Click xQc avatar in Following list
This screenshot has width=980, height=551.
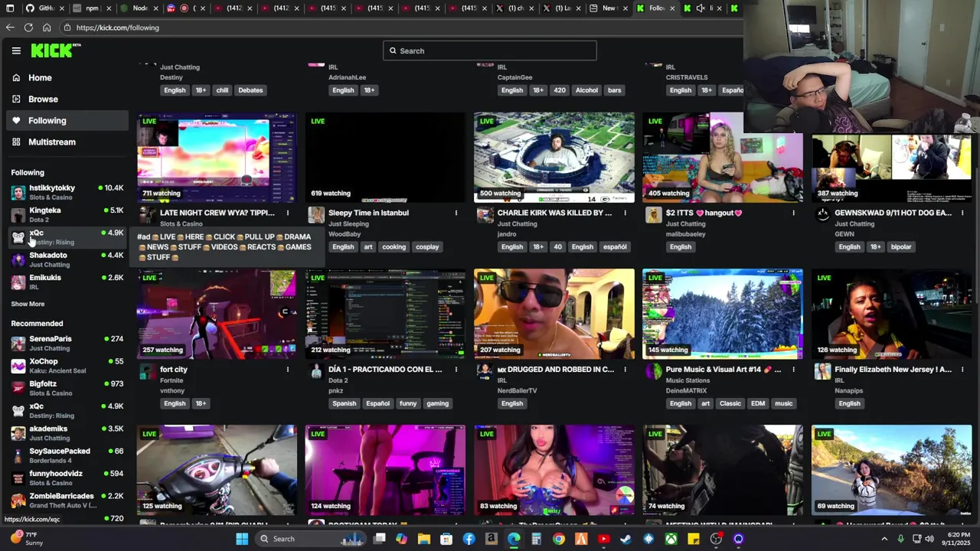[x=18, y=237]
